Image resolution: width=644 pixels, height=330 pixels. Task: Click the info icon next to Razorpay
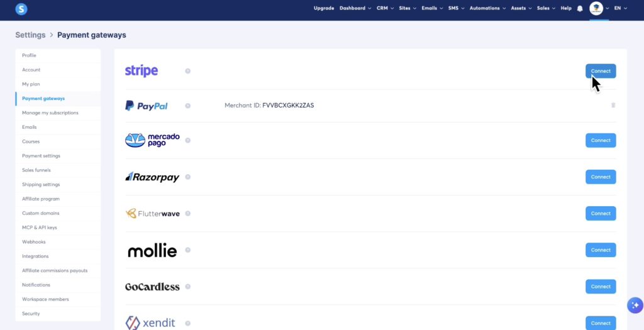coord(187,177)
